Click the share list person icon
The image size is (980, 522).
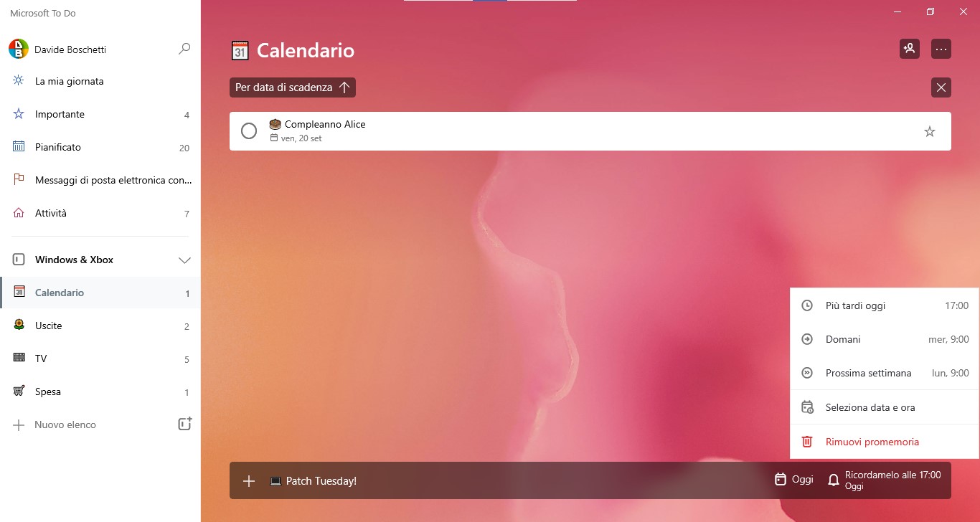[x=910, y=49]
